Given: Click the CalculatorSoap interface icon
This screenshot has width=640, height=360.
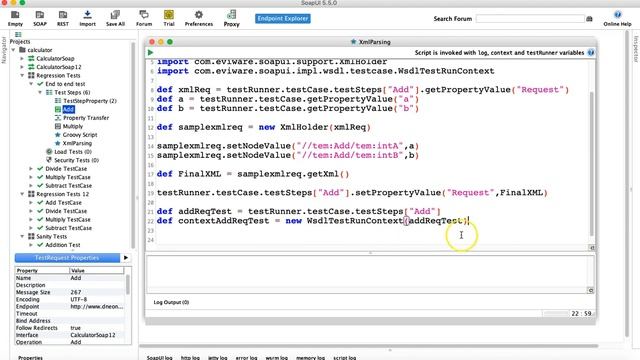Looking at the screenshot, I should [31, 58].
